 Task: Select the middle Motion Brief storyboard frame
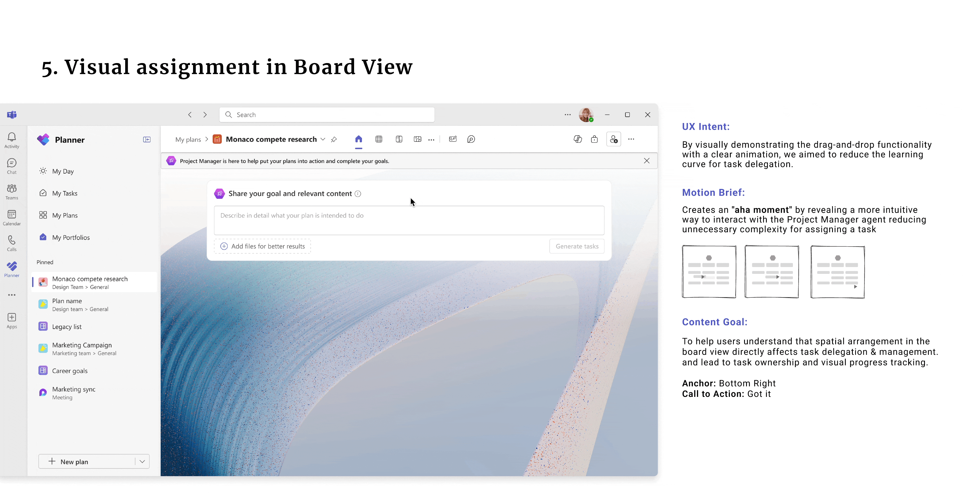tap(772, 272)
